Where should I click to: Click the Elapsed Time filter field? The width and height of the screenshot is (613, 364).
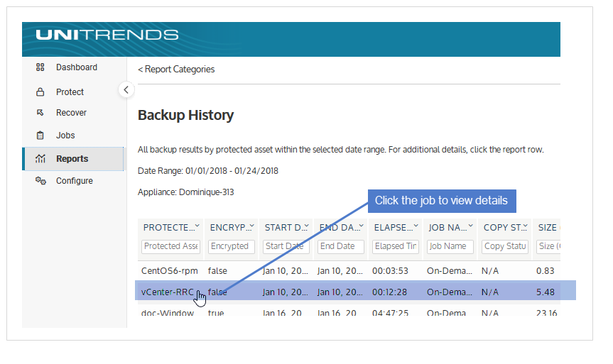click(396, 246)
